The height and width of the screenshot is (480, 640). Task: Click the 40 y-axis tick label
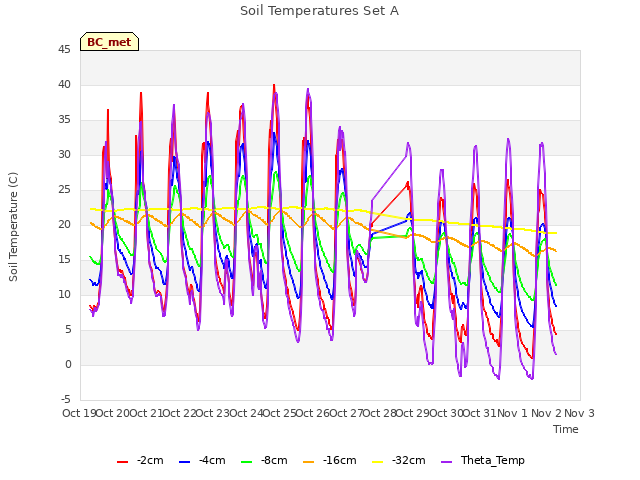tap(64, 84)
